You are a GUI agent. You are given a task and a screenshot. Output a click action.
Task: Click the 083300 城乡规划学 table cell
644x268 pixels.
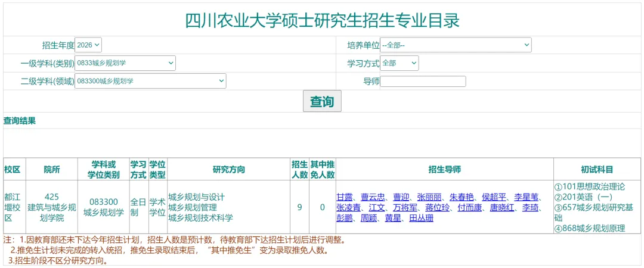point(104,207)
